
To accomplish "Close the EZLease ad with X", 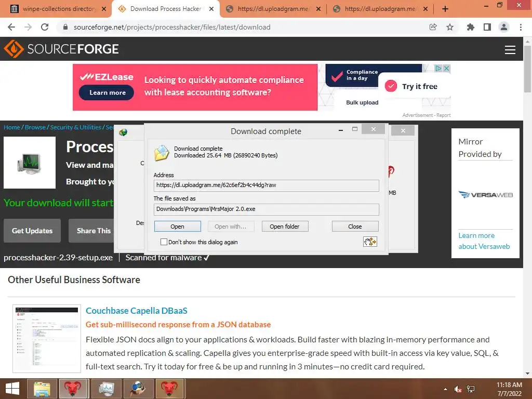I will 447,68.
